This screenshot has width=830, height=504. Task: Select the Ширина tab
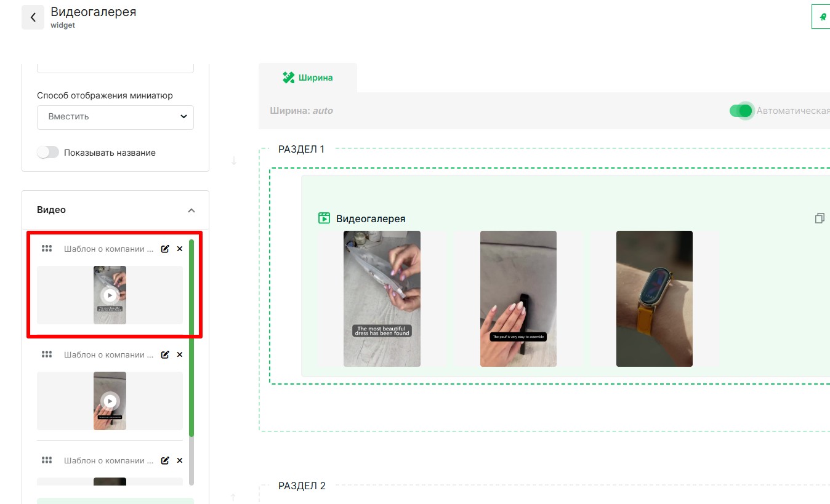308,78
